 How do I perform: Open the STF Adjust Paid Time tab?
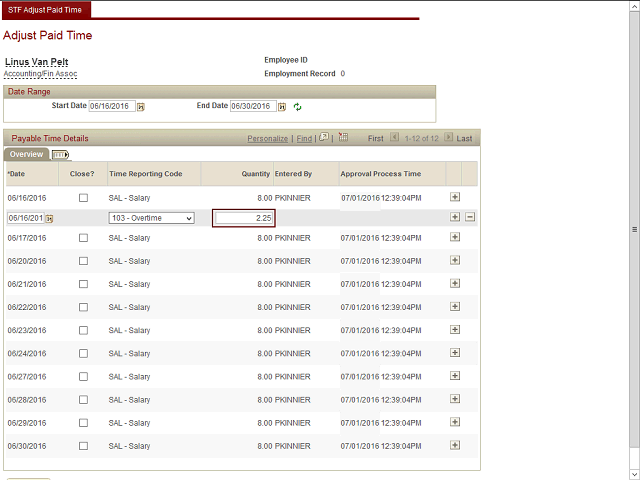46,9
